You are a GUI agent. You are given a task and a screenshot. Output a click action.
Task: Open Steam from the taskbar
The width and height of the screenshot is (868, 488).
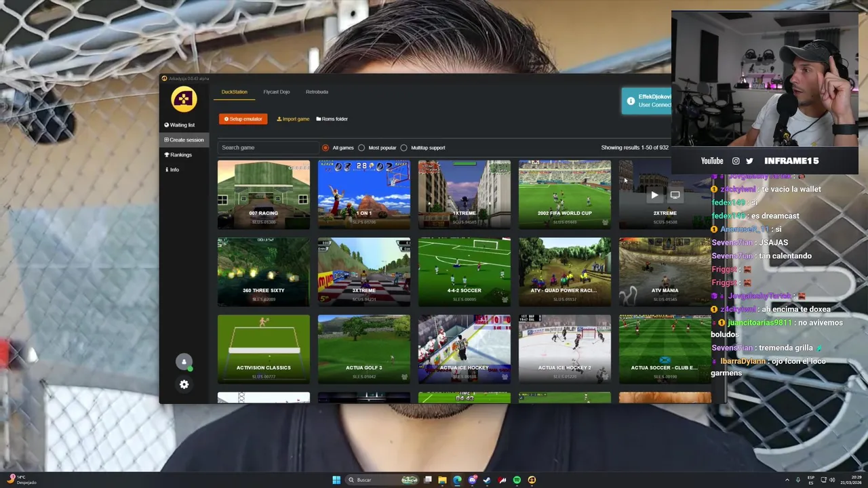[487, 480]
